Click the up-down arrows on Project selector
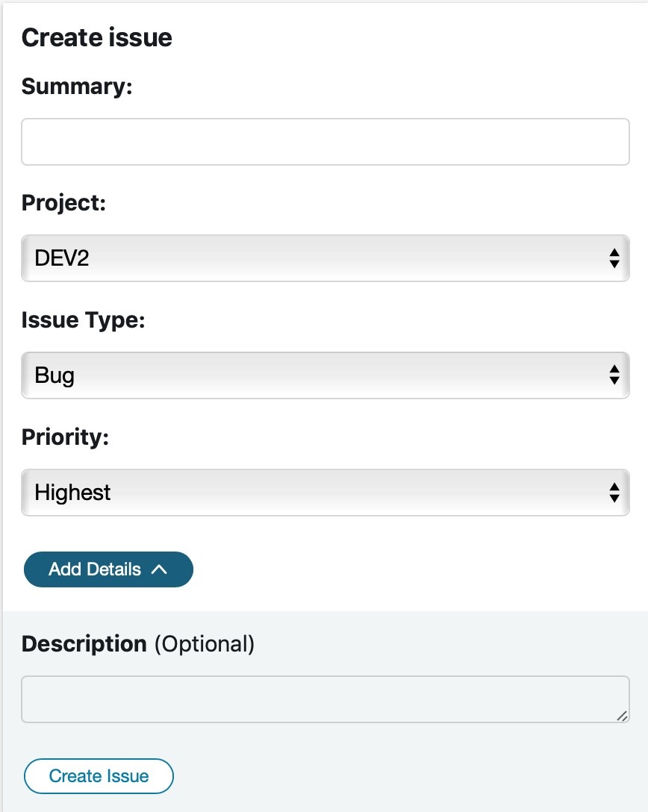Screen dimensions: 648x812 [x=614, y=258]
